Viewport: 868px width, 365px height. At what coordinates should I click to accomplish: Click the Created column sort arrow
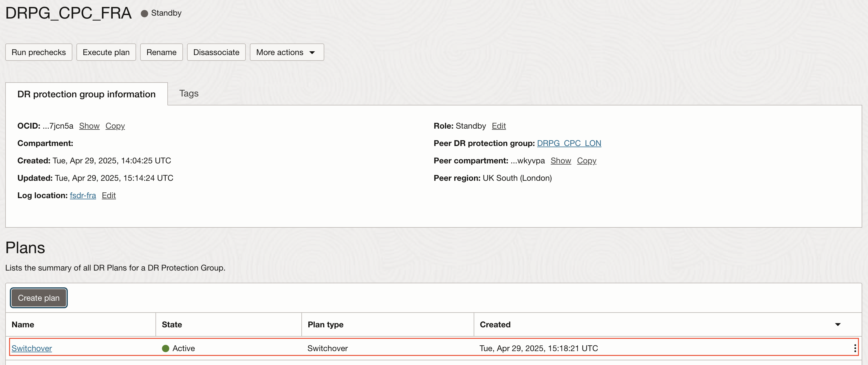point(838,324)
